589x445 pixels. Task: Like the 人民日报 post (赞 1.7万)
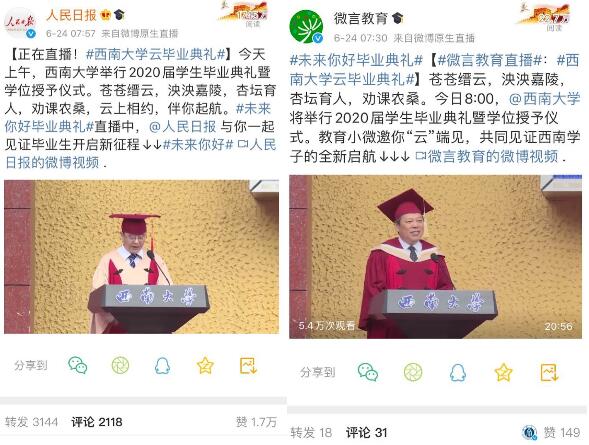pyautogui.click(x=257, y=422)
